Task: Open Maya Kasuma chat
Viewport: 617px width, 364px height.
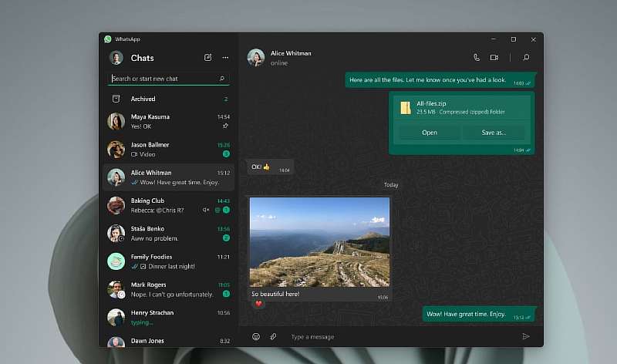Action: (x=169, y=121)
